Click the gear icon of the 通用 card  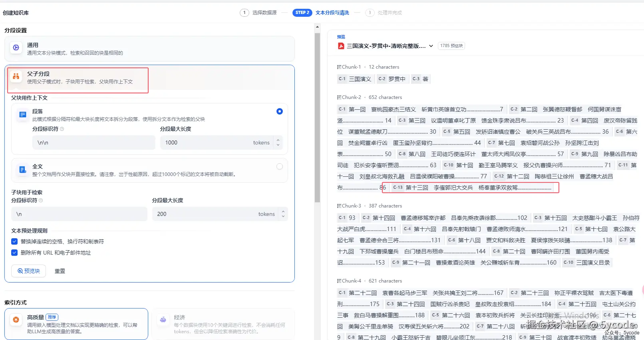click(x=16, y=47)
